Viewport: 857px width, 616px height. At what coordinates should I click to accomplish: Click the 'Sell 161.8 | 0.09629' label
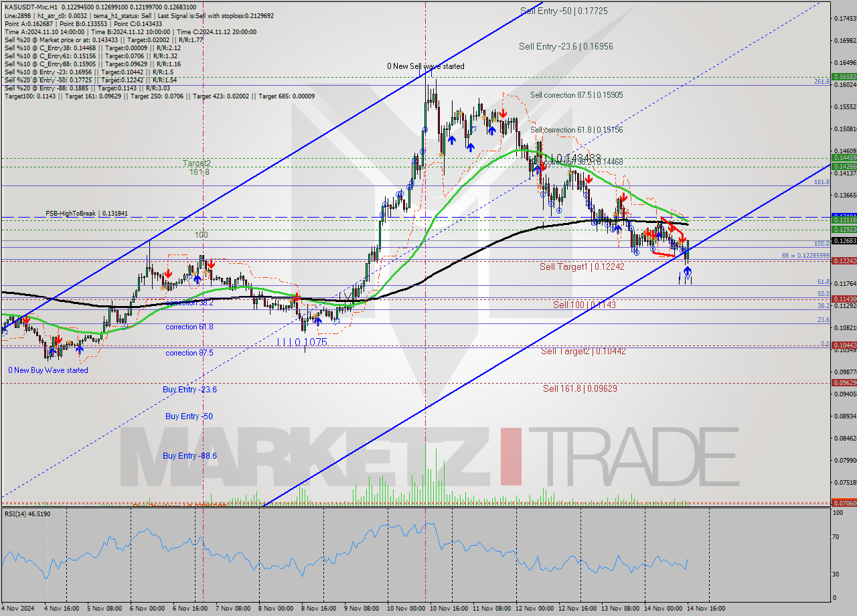point(580,388)
